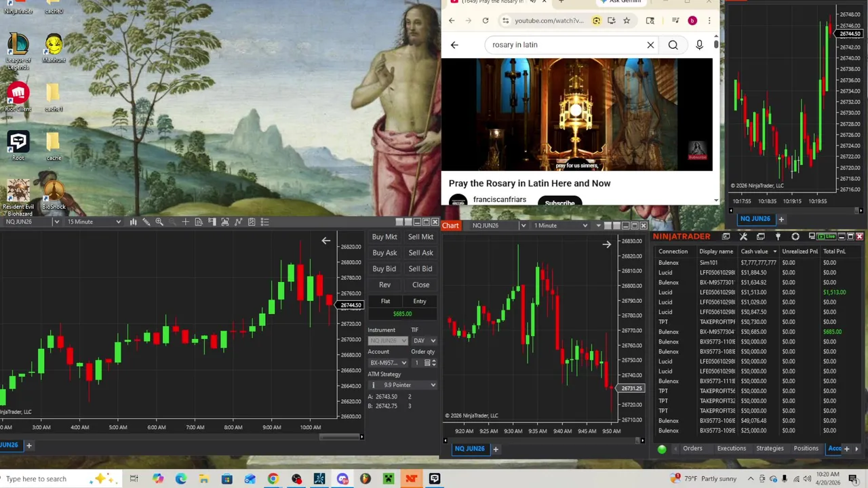868x488 pixels.
Task: Open NinjaTrader Control Center tools wrench icon
Action: point(743,237)
